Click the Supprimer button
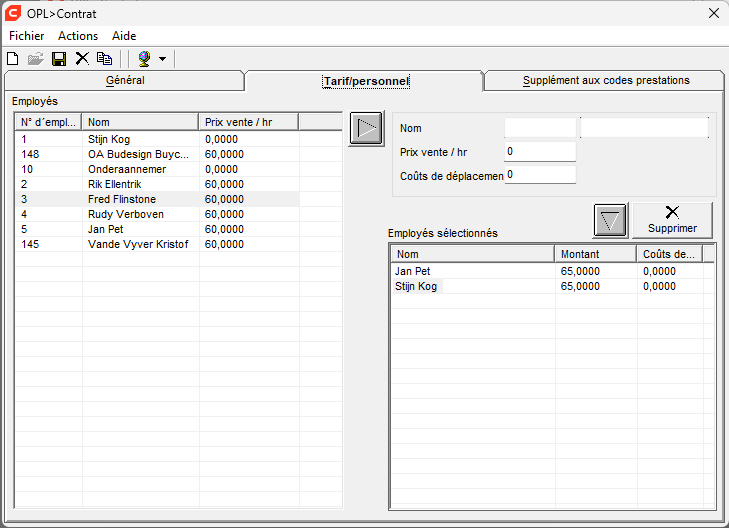Viewport: 729px width, 528px height. [x=672, y=220]
